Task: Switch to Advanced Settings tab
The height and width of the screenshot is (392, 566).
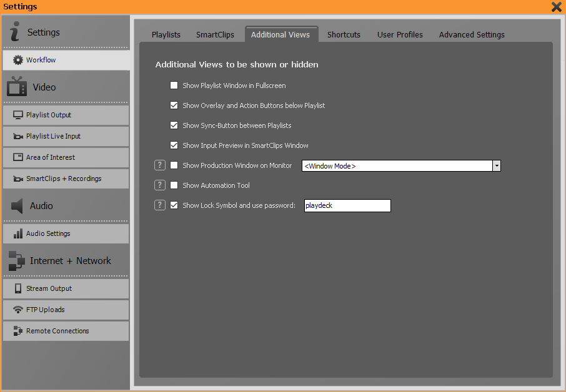Action: (x=472, y=34)
